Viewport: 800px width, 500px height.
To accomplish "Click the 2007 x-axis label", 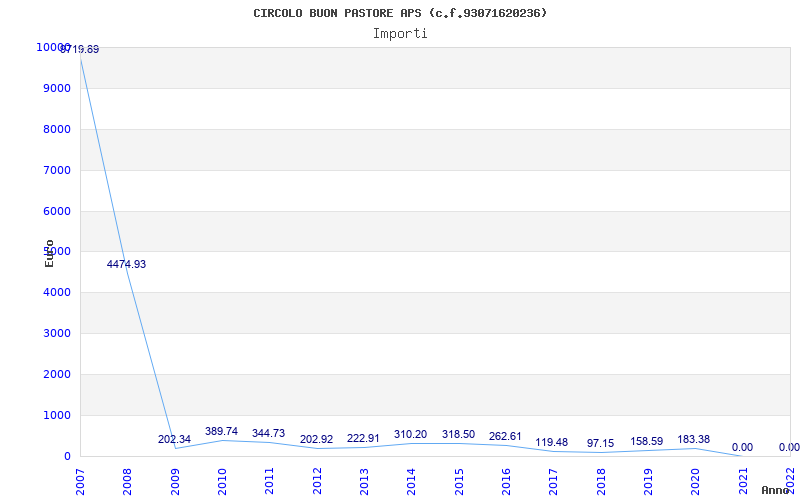I will pos(80,481).
